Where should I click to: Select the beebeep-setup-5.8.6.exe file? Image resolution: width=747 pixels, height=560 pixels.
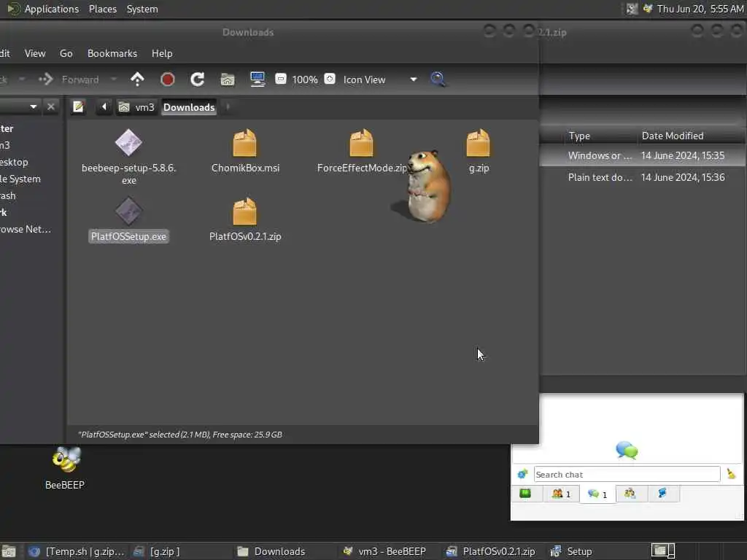point(128,157)
